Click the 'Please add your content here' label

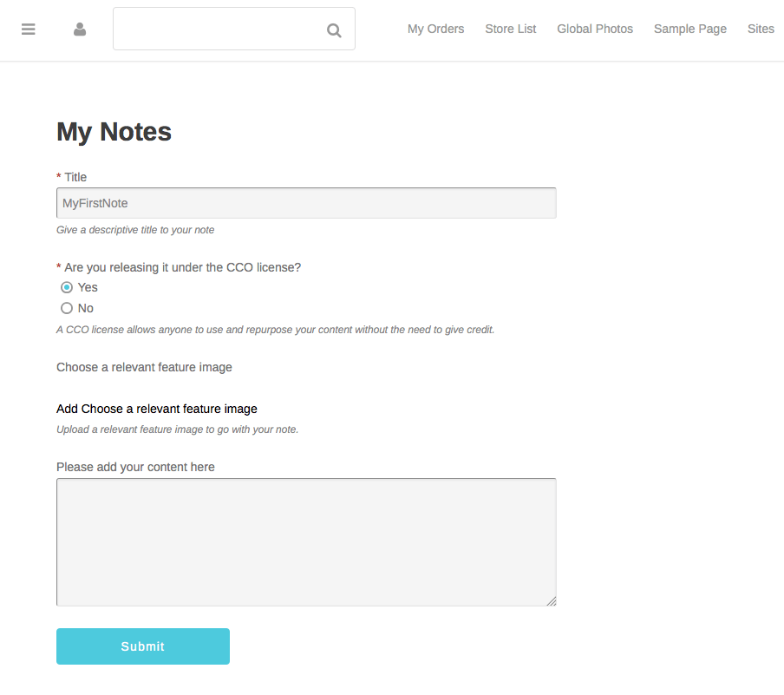[135, 467]
